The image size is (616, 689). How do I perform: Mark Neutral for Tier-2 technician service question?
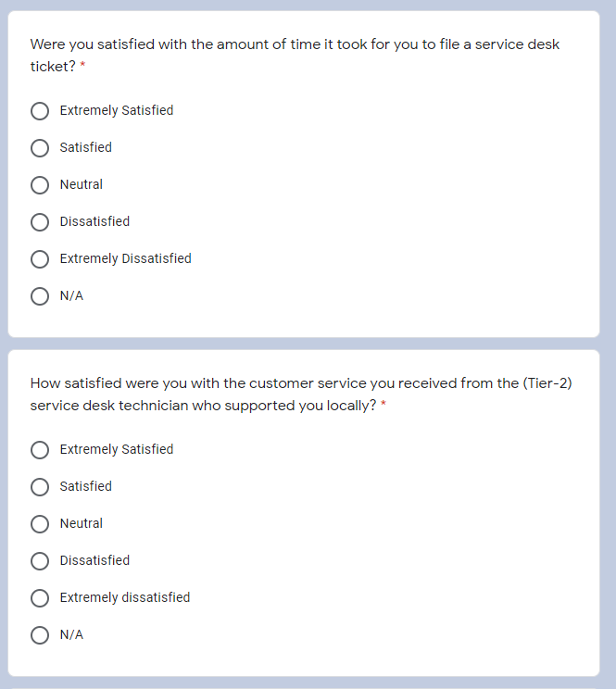coord(40,524)
